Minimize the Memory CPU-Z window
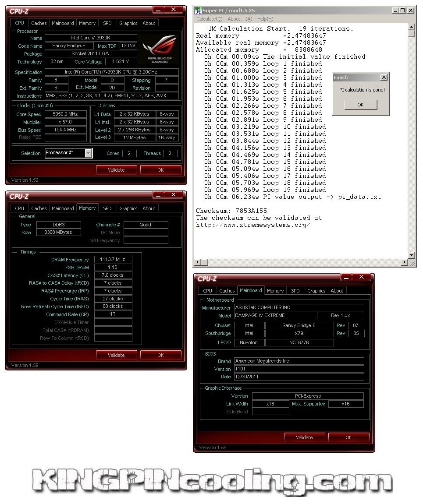This screenshot has width=423, height=504. pyautogui.click(x=158, y=195)
